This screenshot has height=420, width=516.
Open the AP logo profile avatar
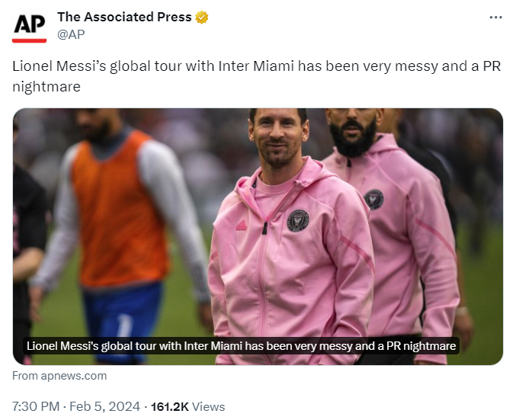[30, 27]
